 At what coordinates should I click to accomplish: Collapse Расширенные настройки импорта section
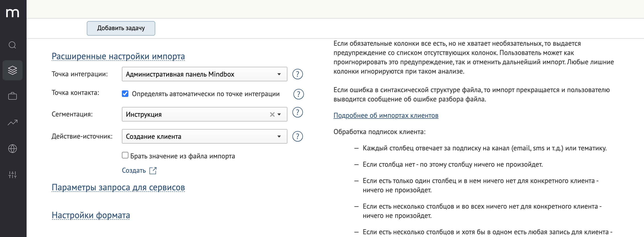point(118,56)
